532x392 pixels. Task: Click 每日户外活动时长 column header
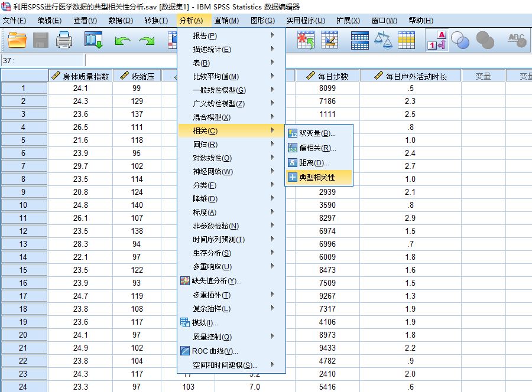pyautogui.click(x=411, y=76)
